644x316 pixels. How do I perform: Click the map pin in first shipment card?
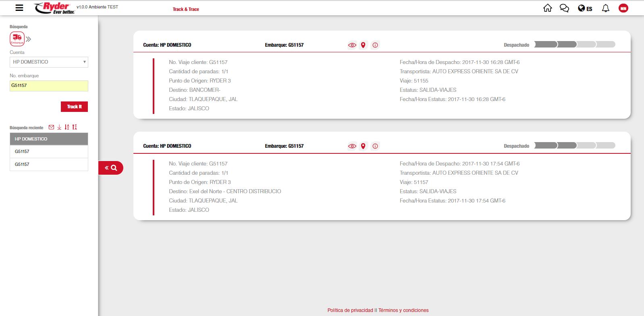(363, 45)
